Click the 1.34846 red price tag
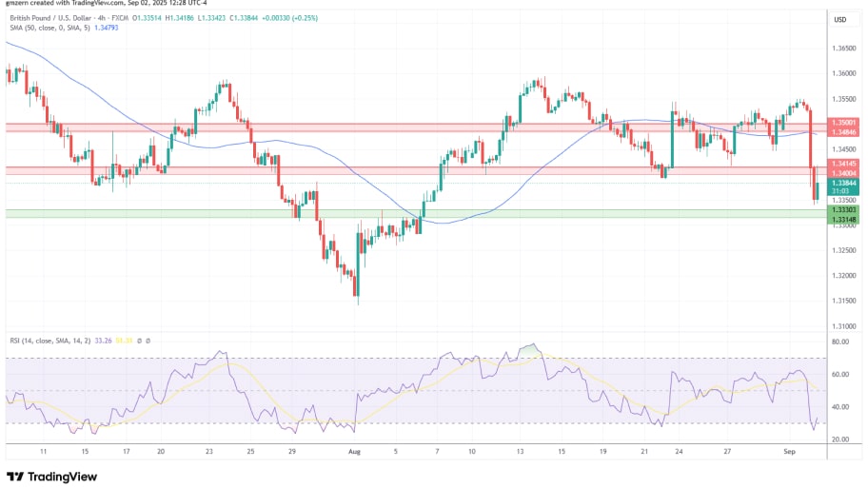This screenshot has width=868, height=488. click(x=843, y=132)
